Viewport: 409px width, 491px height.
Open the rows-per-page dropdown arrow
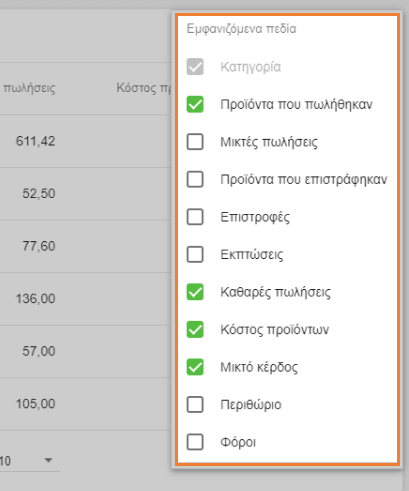[48, 460]
